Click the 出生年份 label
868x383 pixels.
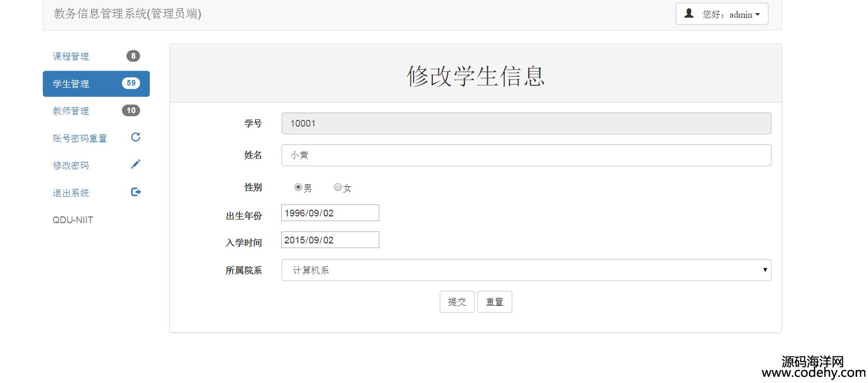point(244,216)
